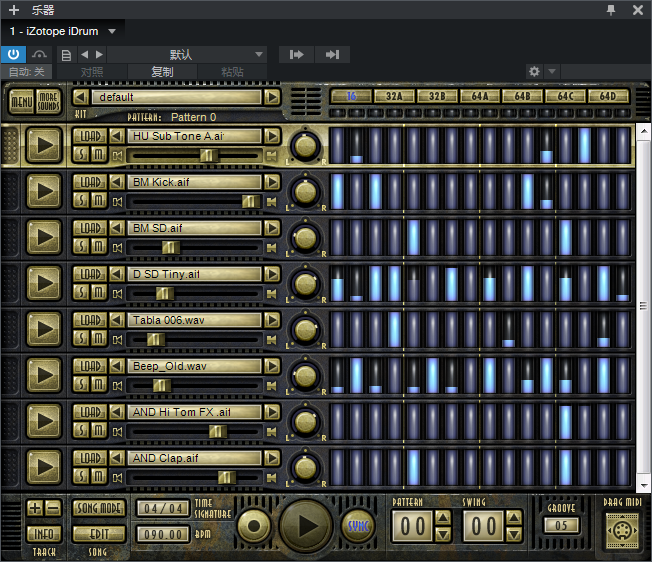Screen dimensions: 652x562
Task: Set minimum volume icon for BM SD.aif track
Action: [x=117, y=248]
